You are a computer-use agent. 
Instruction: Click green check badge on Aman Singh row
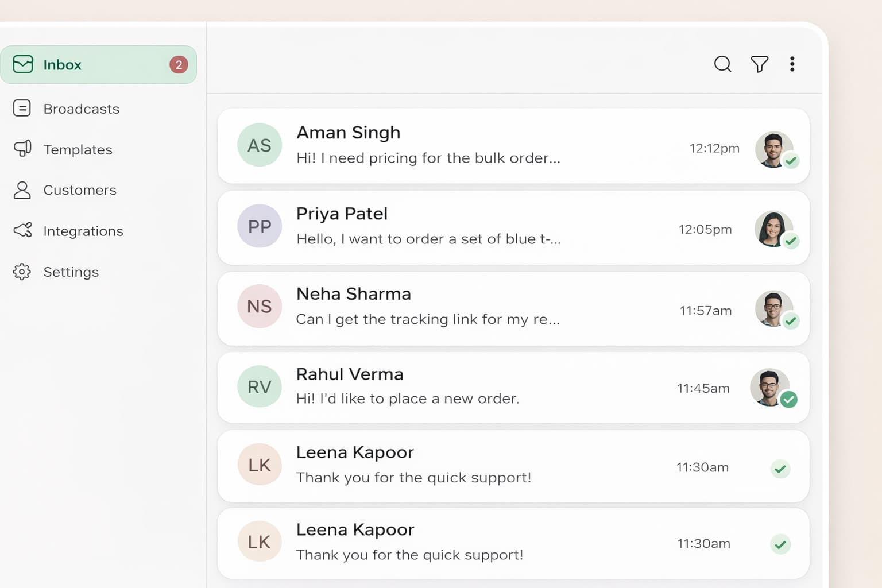tap(791, 161)
